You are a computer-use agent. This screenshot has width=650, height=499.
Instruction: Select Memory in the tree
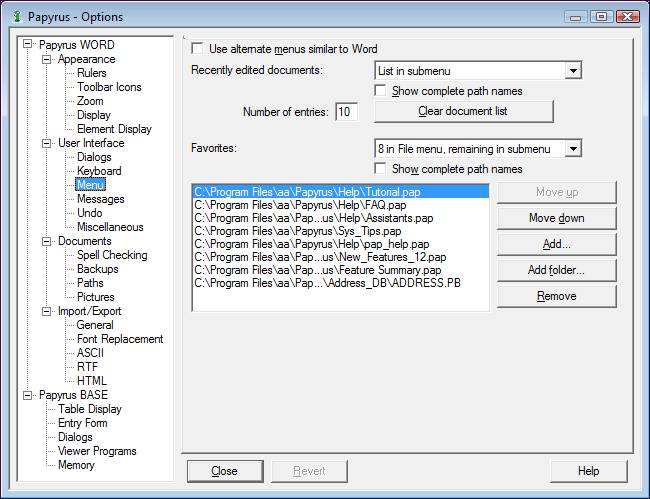pos(76,465)
